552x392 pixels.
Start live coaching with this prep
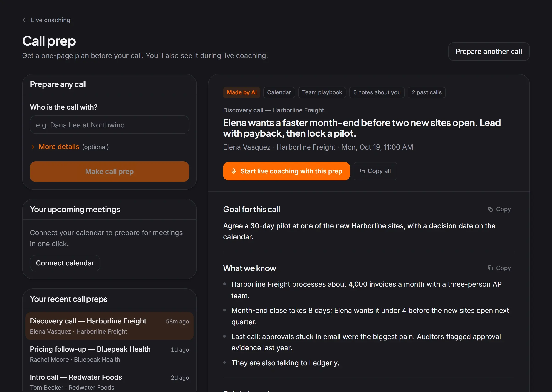(286, 171)
